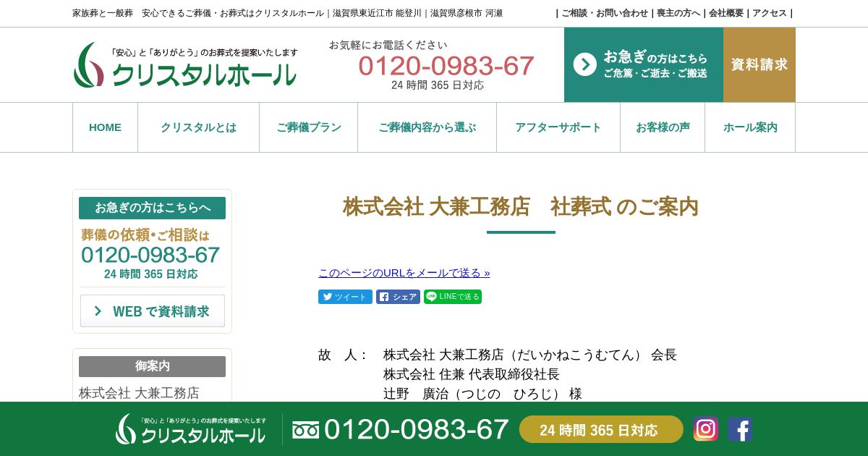Open ご葬儀内容から選ぶ navigation item
Screen dimensions: 868x456
tap(427, 127)
